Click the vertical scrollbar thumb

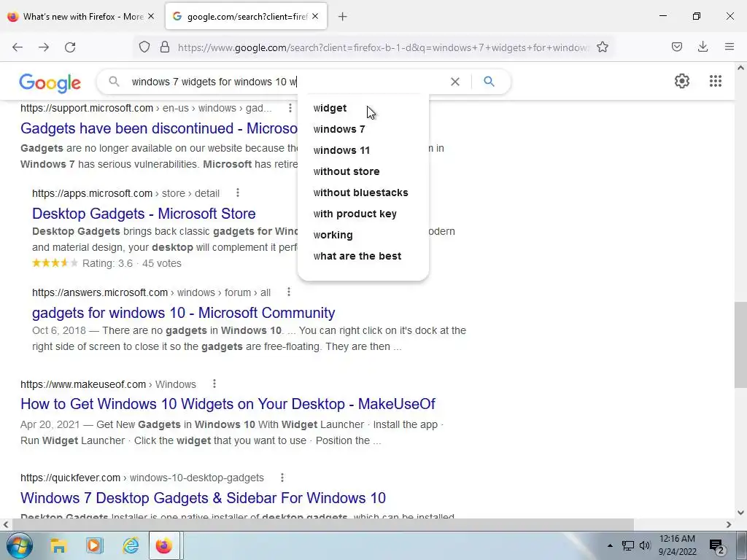(740, 345)
